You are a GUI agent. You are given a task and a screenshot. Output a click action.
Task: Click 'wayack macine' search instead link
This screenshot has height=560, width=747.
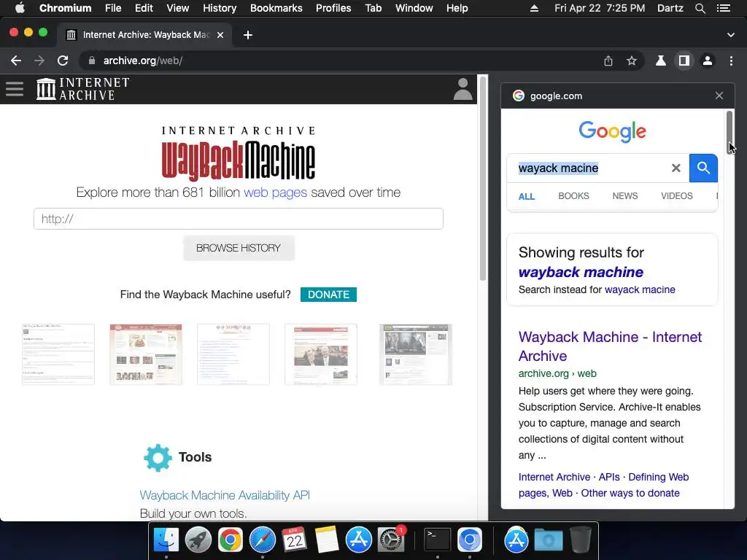pos(639,289)
